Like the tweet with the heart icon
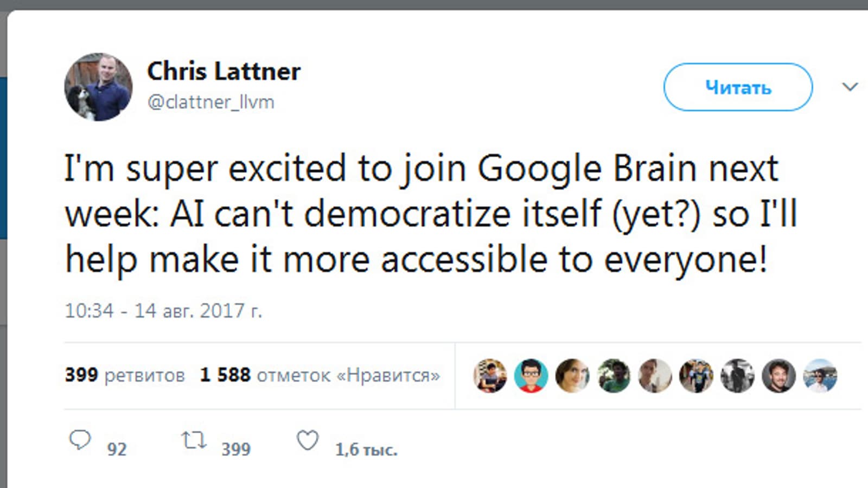868x488 pixels. tap(308, 440)
